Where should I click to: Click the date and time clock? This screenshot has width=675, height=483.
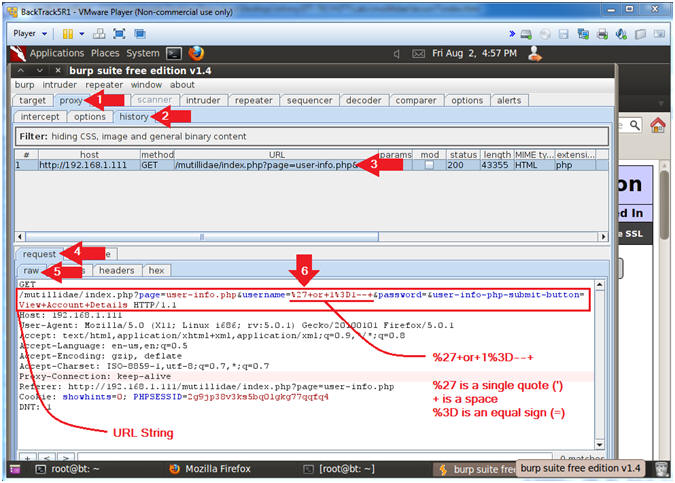click(474, 53)
